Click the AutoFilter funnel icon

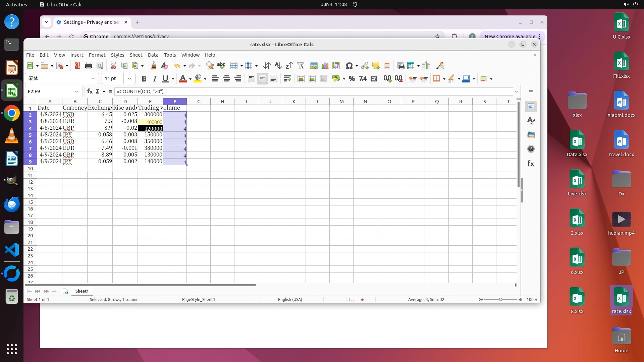pyautogui.click(x=300, y=66)
